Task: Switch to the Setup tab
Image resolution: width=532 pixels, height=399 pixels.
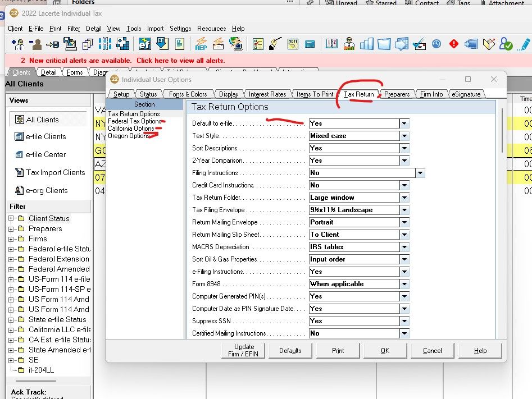Action: click(x=121, y=94)
